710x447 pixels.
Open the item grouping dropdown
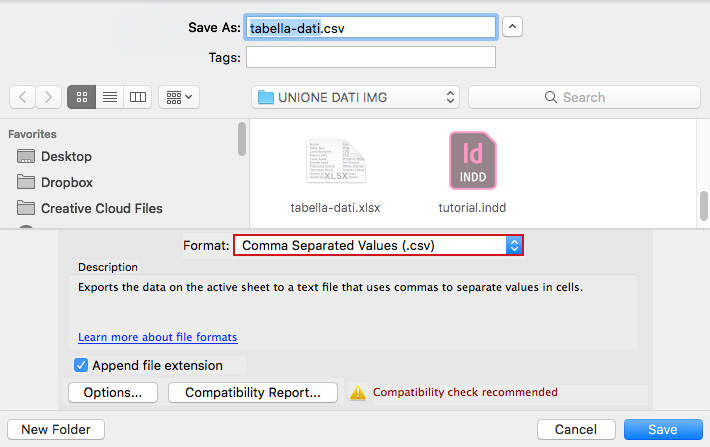(179, 97)
